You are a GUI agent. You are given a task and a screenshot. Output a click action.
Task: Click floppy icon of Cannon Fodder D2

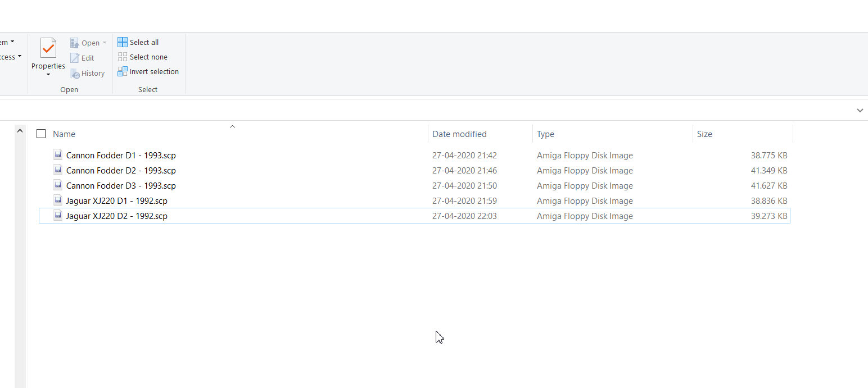pyautogui.click(x=57, y=170)
